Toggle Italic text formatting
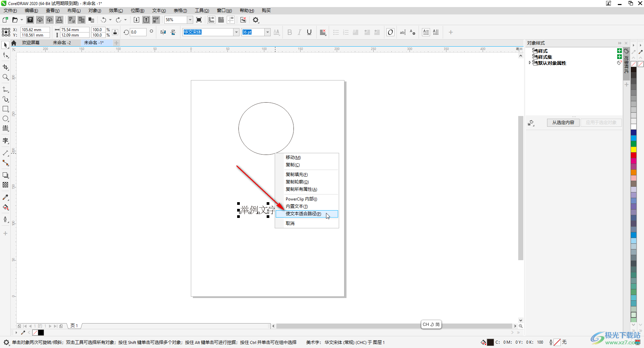The image size is (644, 348). click(300, 32)
